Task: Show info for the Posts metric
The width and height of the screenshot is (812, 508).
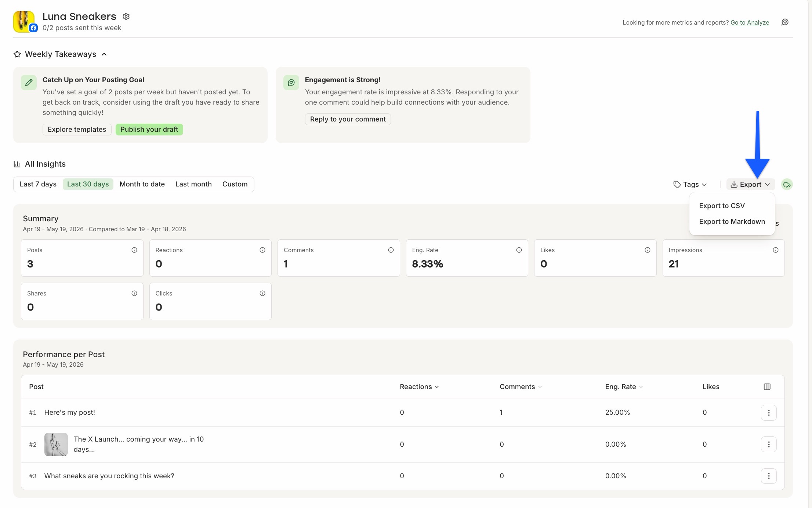Action: coord(134,250)
